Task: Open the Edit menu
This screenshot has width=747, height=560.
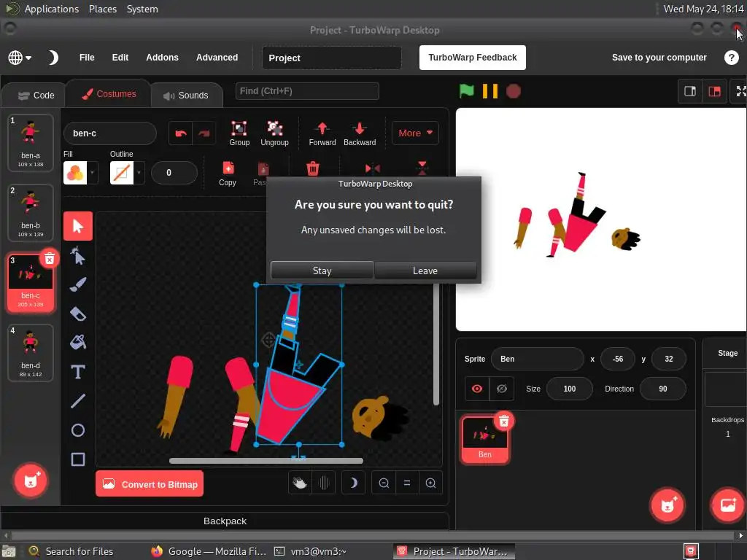Action: pyautogui.click(x=120, y=58)
